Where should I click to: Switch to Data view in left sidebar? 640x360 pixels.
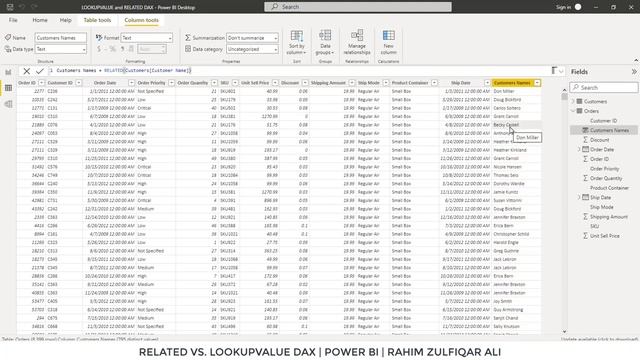click(x=8, y=88)
